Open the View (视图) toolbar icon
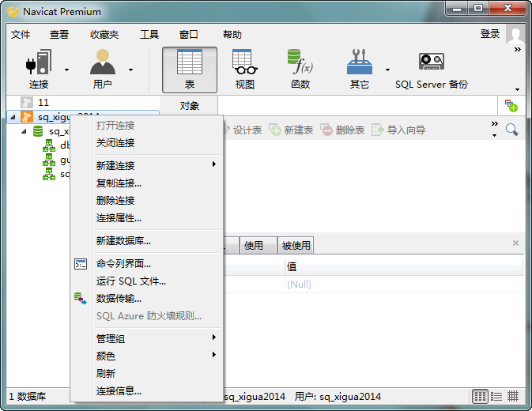 244,62
